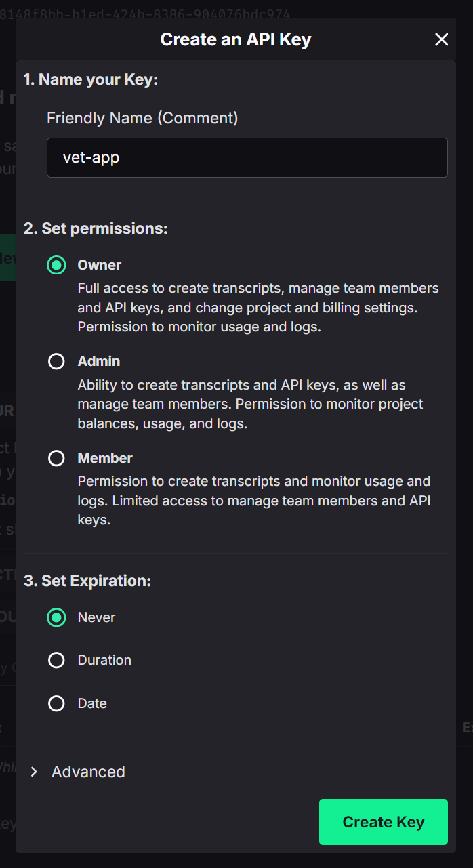Viewport: 473px width, 868px height.
Task: Click the Date option label text
Action: pos(92,703)
